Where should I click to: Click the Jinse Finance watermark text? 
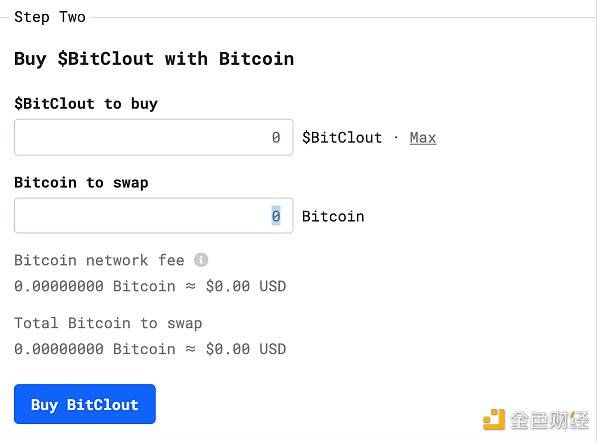(549, 420)
